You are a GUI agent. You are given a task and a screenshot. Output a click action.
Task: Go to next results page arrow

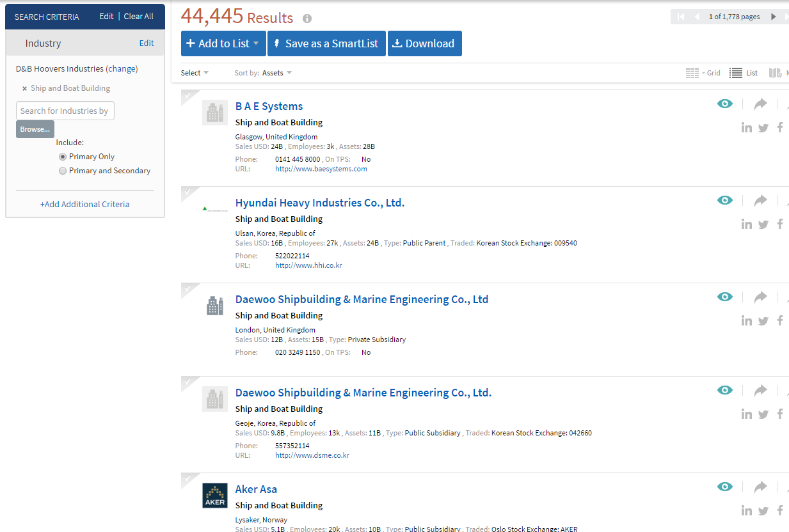coord(774,17)
